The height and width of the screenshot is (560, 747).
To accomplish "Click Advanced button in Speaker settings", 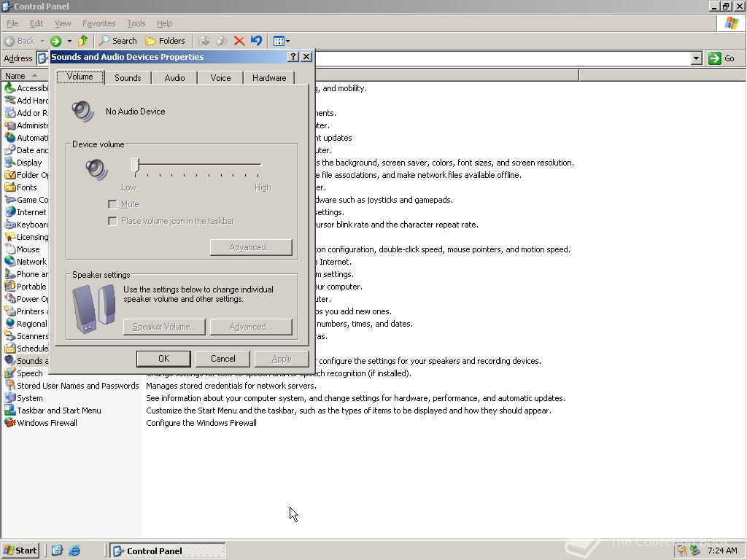I will tap(251, 327).
